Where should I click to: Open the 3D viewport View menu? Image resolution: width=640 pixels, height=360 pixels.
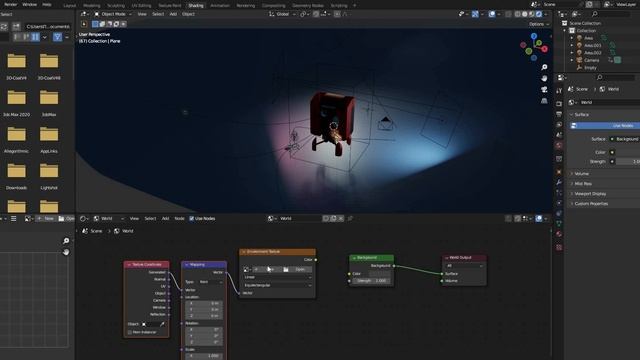[x=142, y=14]
